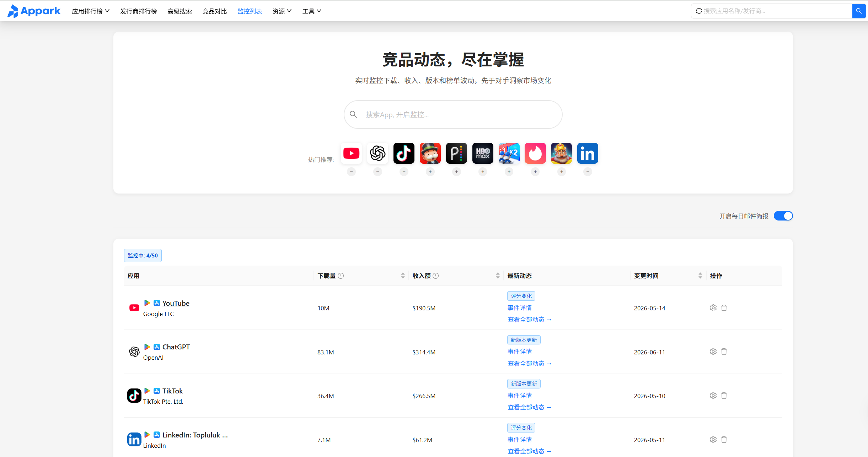Open settings gear for LinkedIn row
The image size is (868, 457).
click(x=713, y=440)
